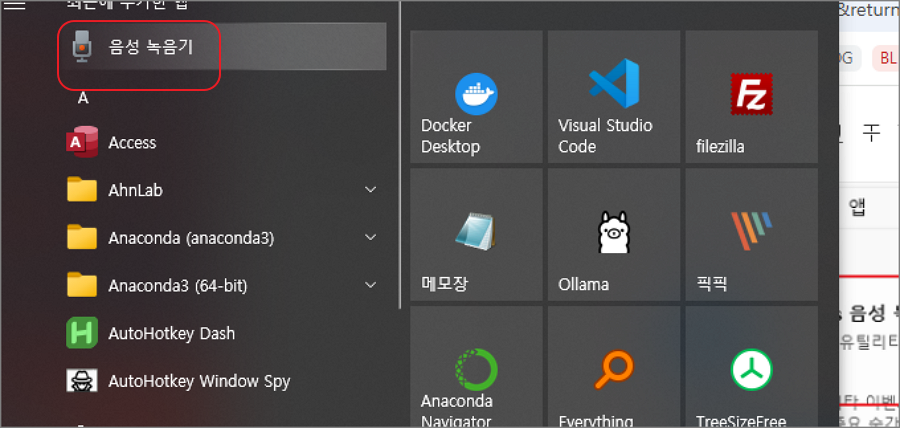Image resolution: width=900 pixels, height=428 pixels.
Task: Launch the Ollama llama tile
Action: [614, 235]
